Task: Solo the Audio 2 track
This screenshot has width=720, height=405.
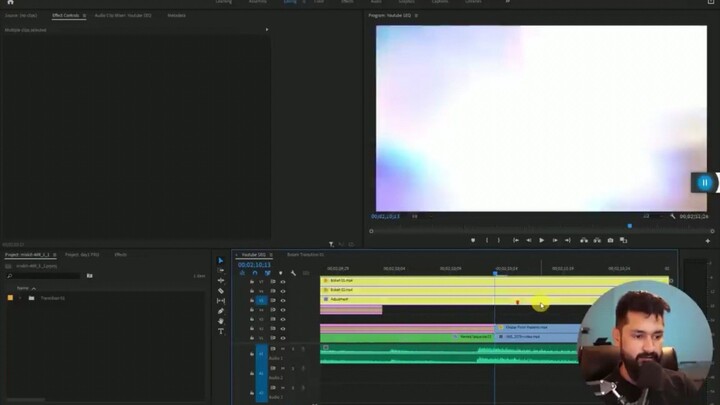Action: click(x=292, y=368)
